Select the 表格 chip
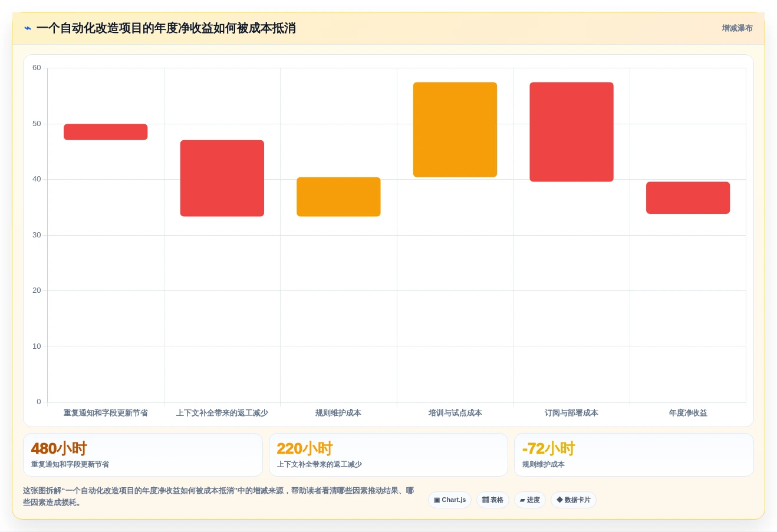The height and width of the screenshot is (532, 777). click(493, 500)
